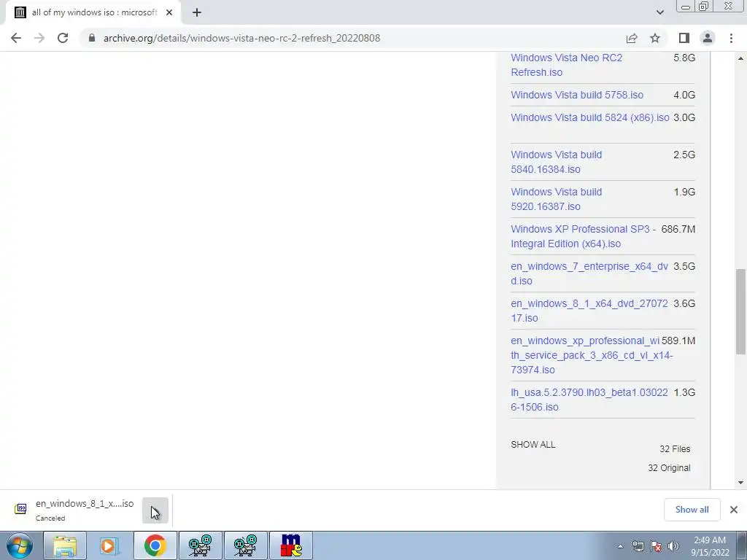Download en_windows_8_1_x64_dvd_2707217.iso

point(589,311)
